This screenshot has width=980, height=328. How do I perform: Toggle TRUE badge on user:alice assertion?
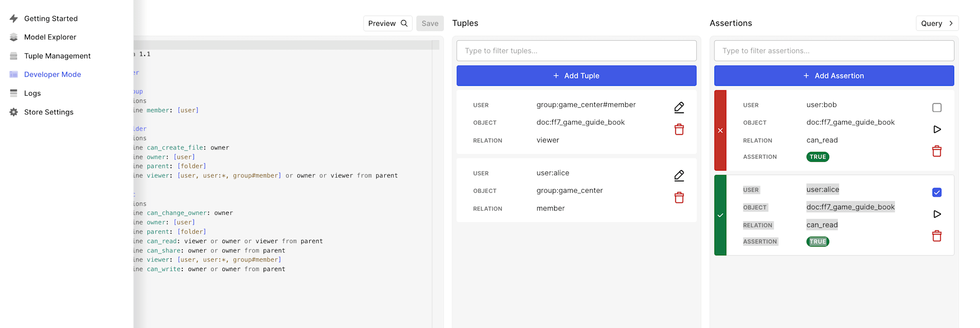pyautogui.click(x=817, y=242)
